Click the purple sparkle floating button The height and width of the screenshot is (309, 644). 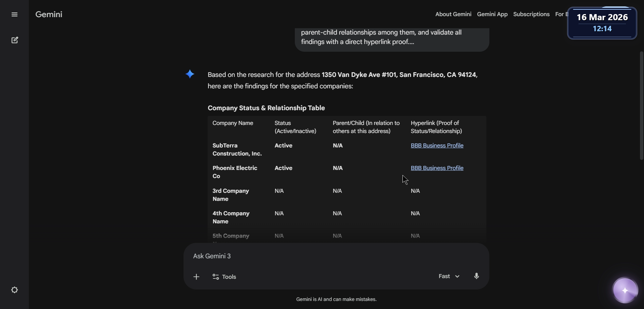[x=625, y=291]
